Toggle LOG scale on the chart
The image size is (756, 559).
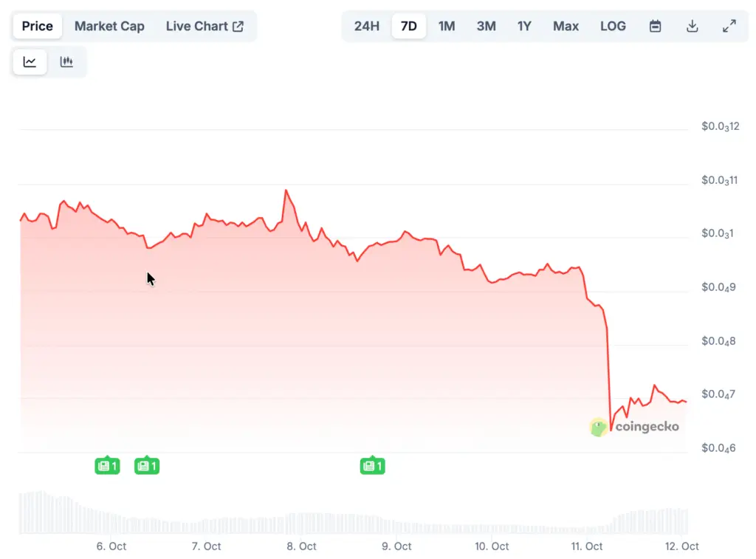613,27
